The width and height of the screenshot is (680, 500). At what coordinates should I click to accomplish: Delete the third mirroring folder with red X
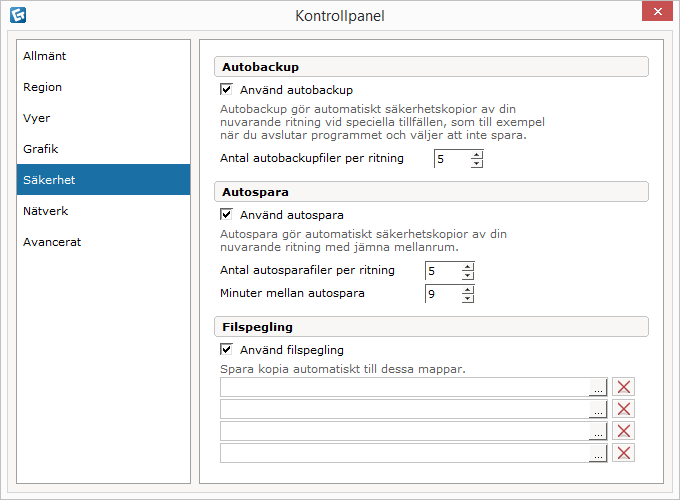(x=623, y=431)
